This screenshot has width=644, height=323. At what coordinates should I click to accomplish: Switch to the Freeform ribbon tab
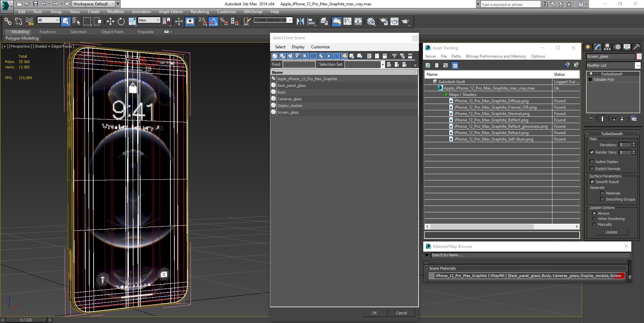pyautogui.click(x=48, y=32)
